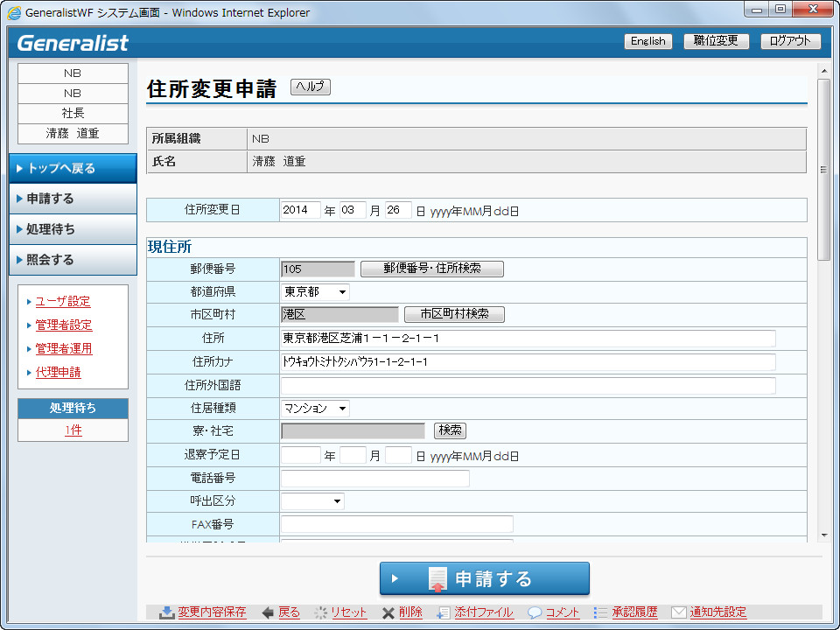Select 照会する in the sidebar

[x=73, y=260]
